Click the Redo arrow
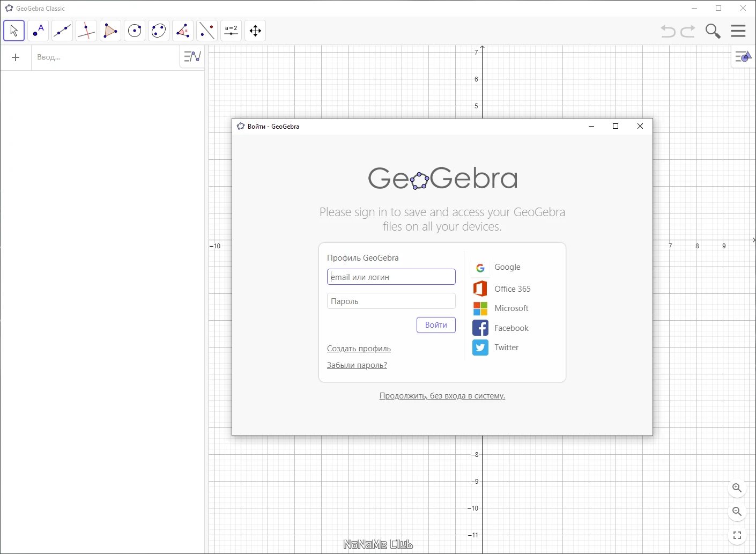756x554 pixels. pyautogui.click(x=688, y=31)
